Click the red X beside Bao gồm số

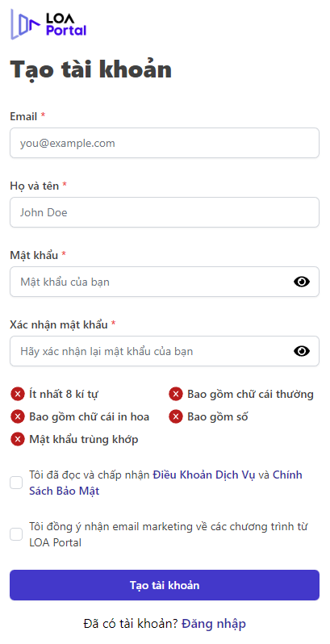pos(176,417)
